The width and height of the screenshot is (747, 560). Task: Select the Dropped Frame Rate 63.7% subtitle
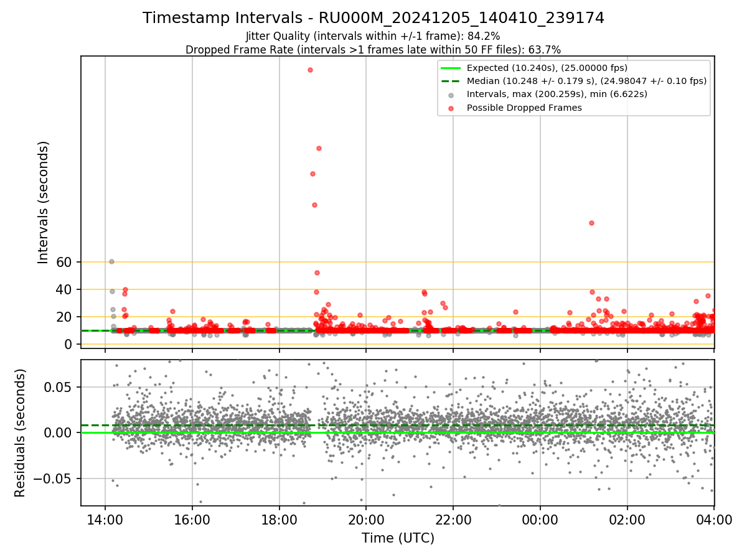click(x=374, y=50)
